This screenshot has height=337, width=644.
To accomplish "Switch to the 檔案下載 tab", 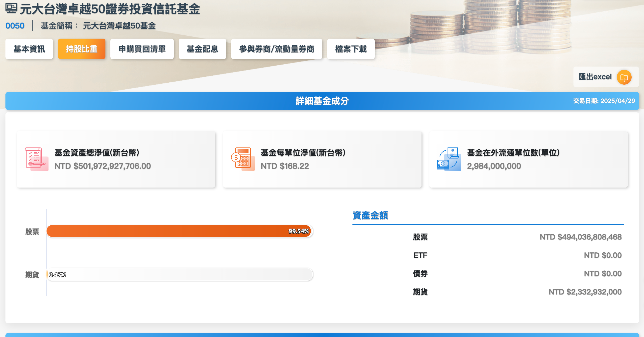I will point(351,49).
